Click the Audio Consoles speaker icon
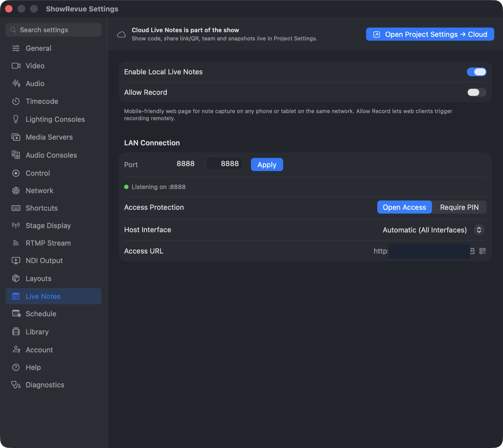Viewport: 503px width, 448px height. tap(16, 155)
